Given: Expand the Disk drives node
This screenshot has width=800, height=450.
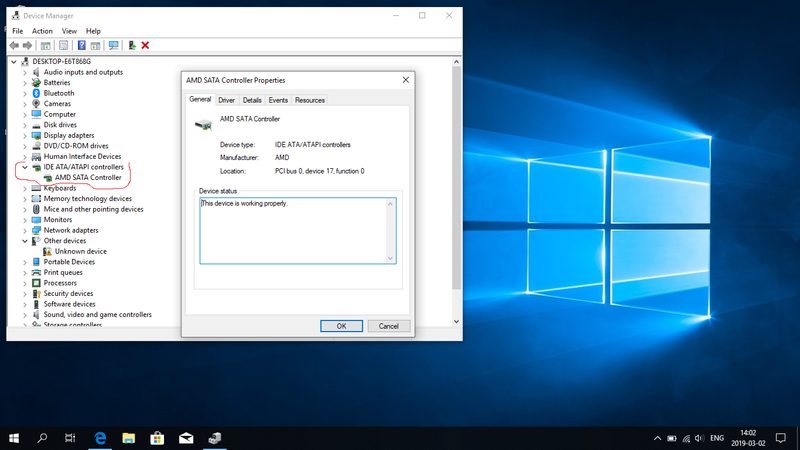Looking at the screenshot, I should point(24,124).
